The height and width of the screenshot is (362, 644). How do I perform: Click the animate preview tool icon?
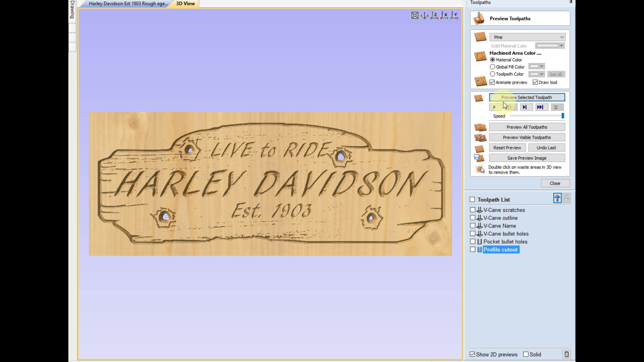(x=480, y=81)
